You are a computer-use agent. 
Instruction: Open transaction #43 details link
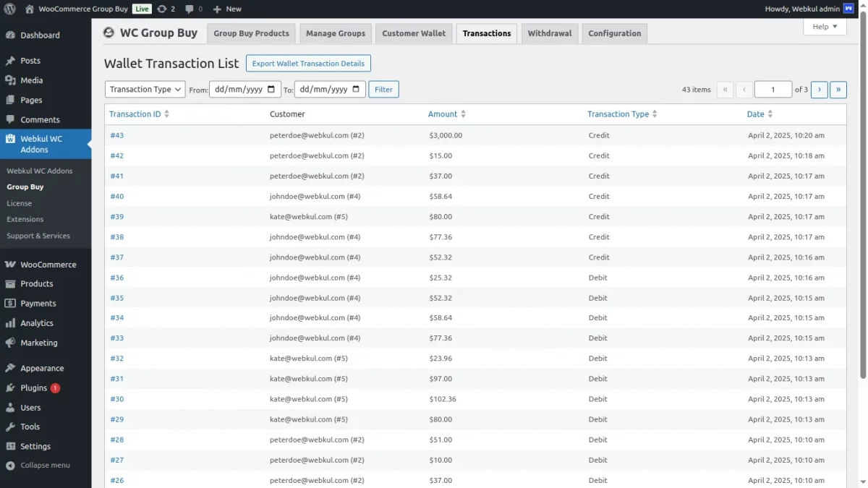pyautogui.click(x=117, y=135)
